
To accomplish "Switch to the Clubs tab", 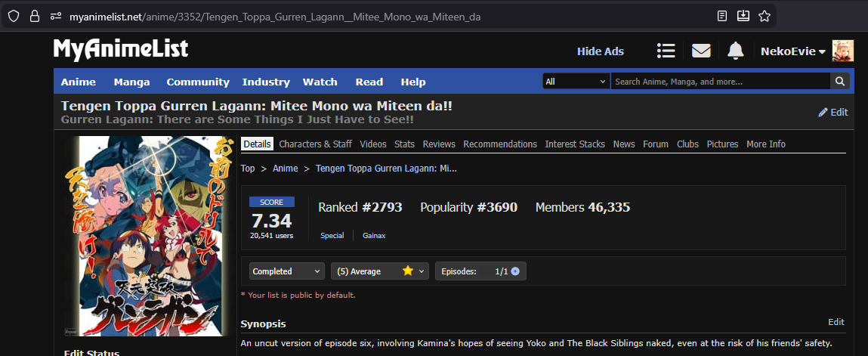I will pyautogui.click(x=687, y=144).
